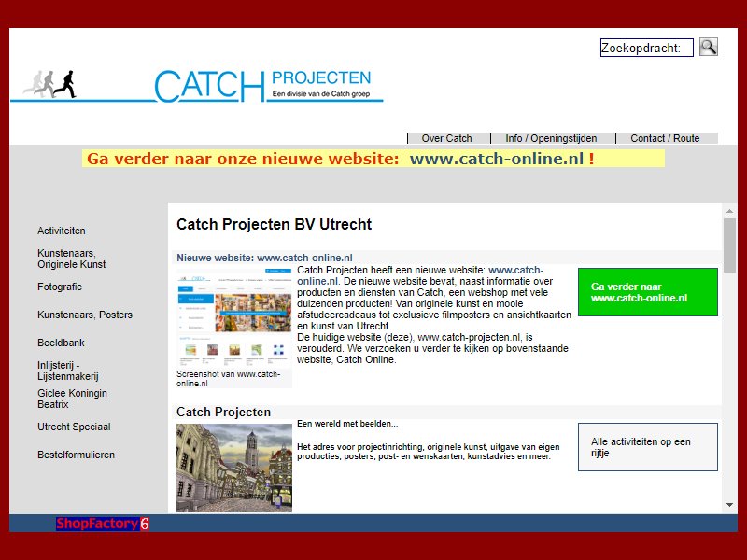Click the scrollbar up arrow
The image size is (747, 560).
pos(729,211)
